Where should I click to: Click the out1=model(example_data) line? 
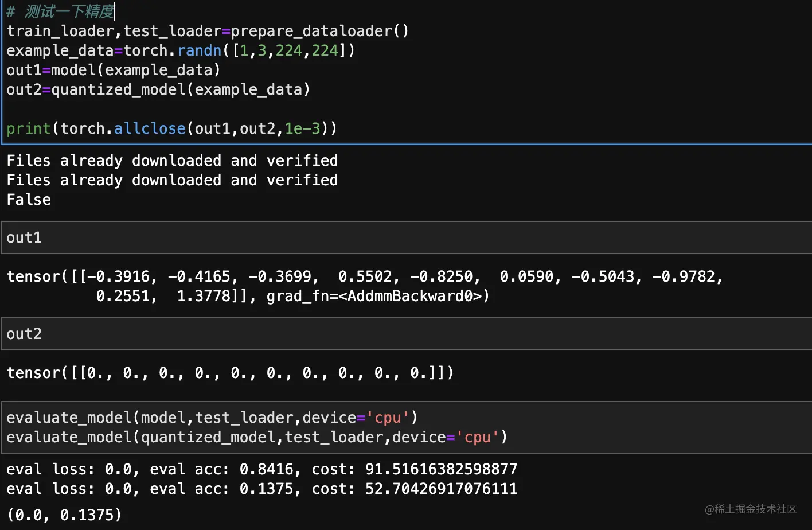click(x=114, y=70)
